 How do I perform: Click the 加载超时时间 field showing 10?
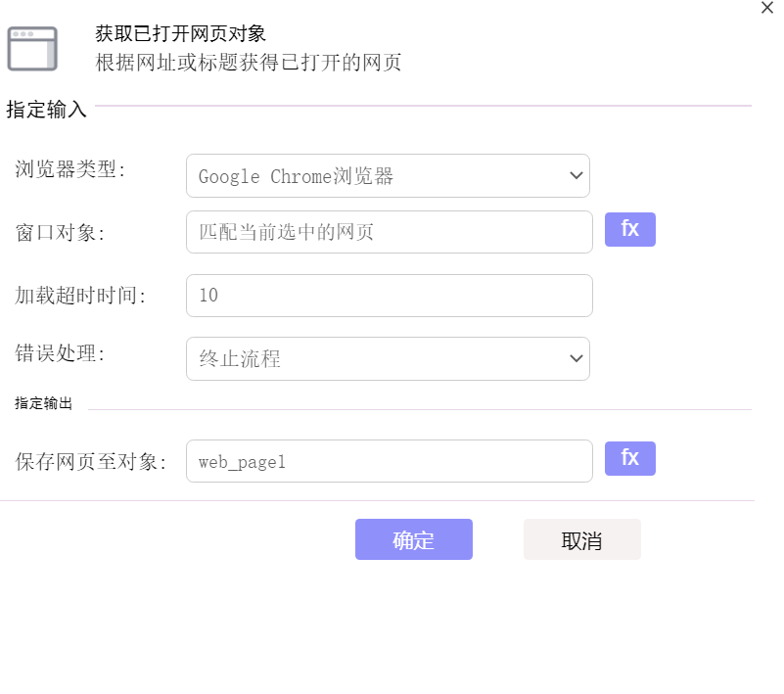coord(390,296)
